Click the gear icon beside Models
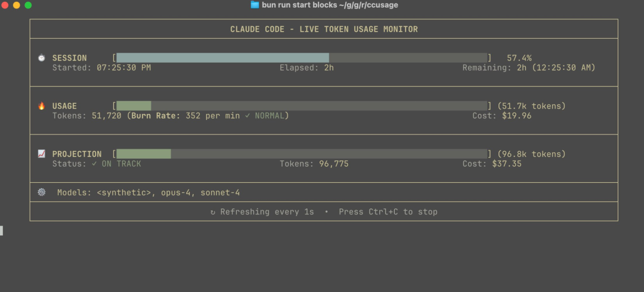Viewport: 644px width, 292px height. click(x=42, y=192)
